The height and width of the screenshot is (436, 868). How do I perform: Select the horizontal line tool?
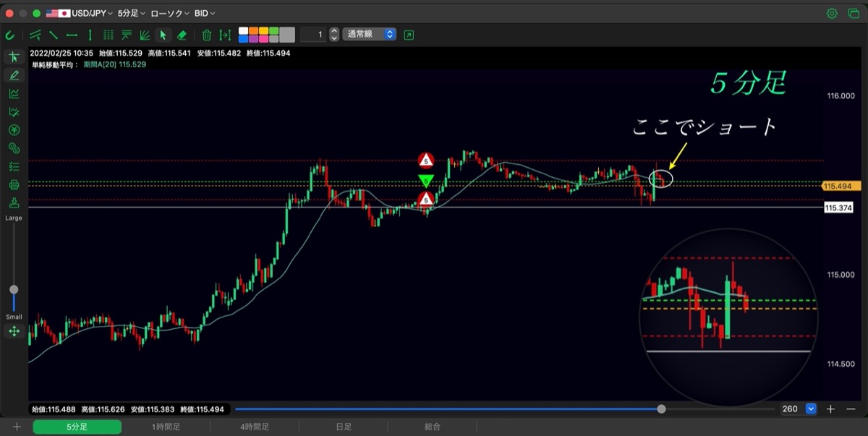click(72, 35)
